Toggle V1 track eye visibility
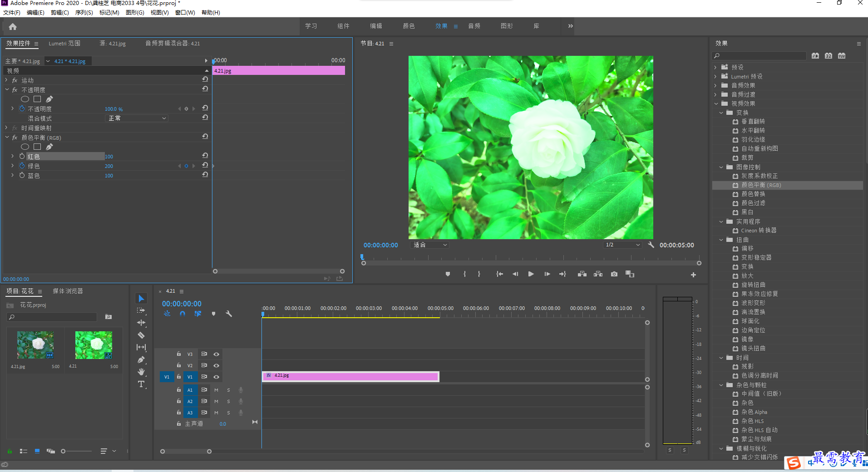The height and width of the screenshot is (472, 868). (x=217, y=377)
